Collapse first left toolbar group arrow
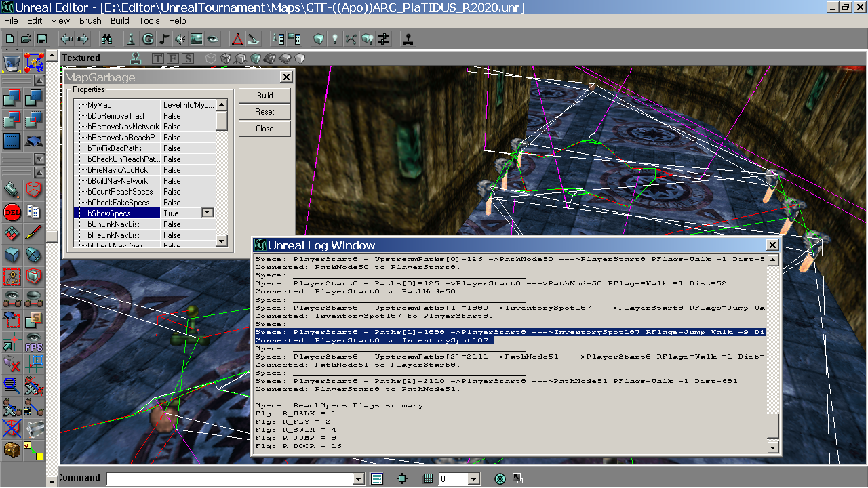The image size is (868, 488). tap(39, 80)
